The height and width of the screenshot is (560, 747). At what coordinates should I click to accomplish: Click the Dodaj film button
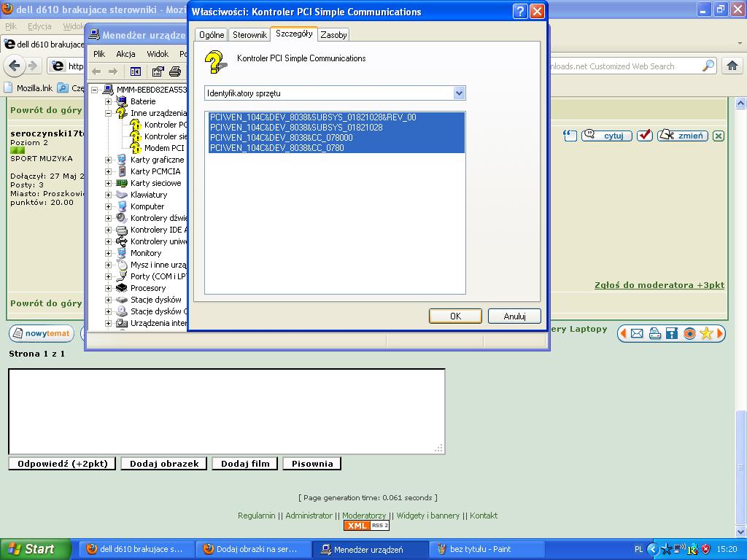(245, 464)
